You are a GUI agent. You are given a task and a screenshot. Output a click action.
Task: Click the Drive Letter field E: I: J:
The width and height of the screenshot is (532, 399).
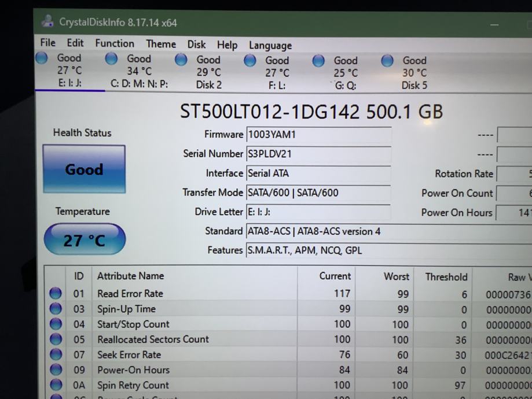[x=318, y=212]
